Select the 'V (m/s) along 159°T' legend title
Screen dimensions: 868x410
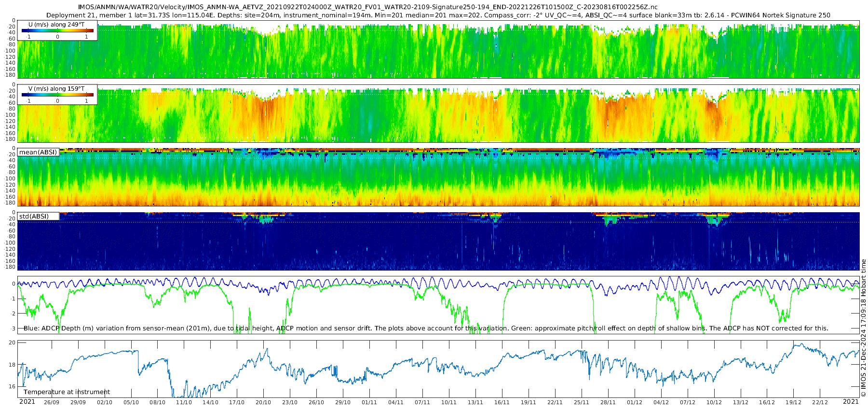(x=56, y=89)
